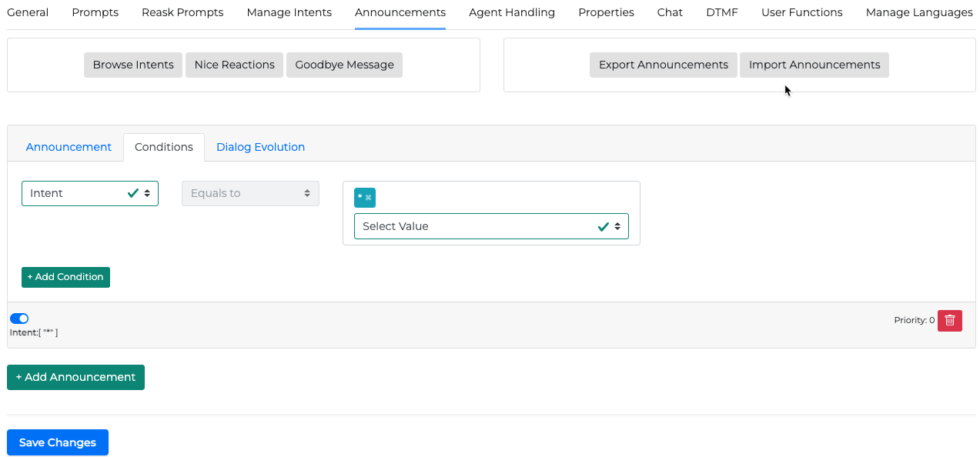Remove the asterisk value tag
This screenshot has height=457, width=980.
pyautogui.click(x=369, y=198)
